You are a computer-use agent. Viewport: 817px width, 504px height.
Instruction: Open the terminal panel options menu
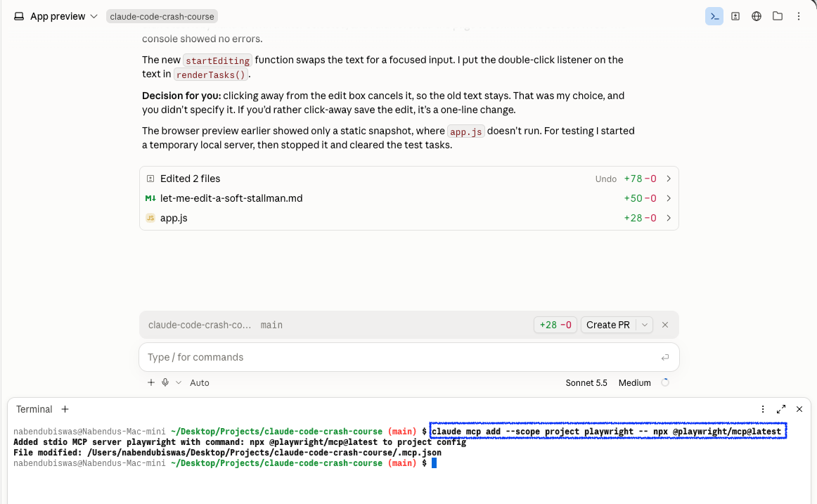(763, 409)
